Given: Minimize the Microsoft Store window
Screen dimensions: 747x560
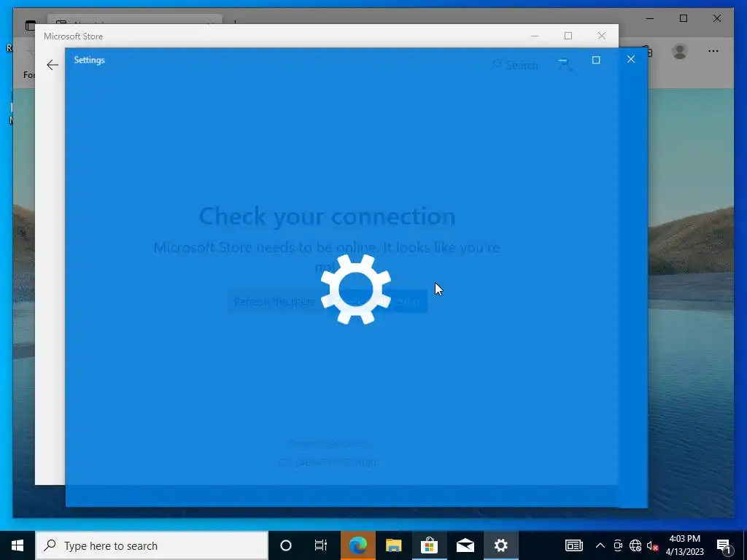Looking at the screenshot, I should [535, 36].
